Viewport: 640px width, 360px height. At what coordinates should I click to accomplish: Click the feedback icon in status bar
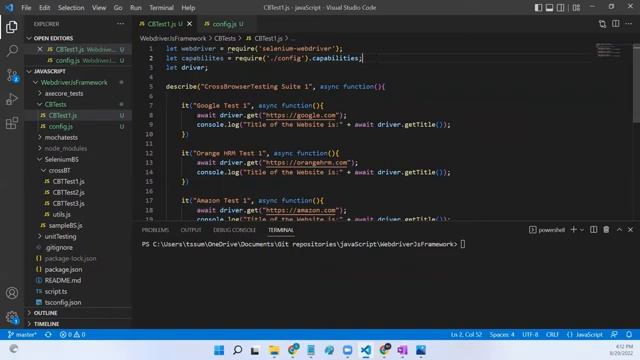click(614, 335)
